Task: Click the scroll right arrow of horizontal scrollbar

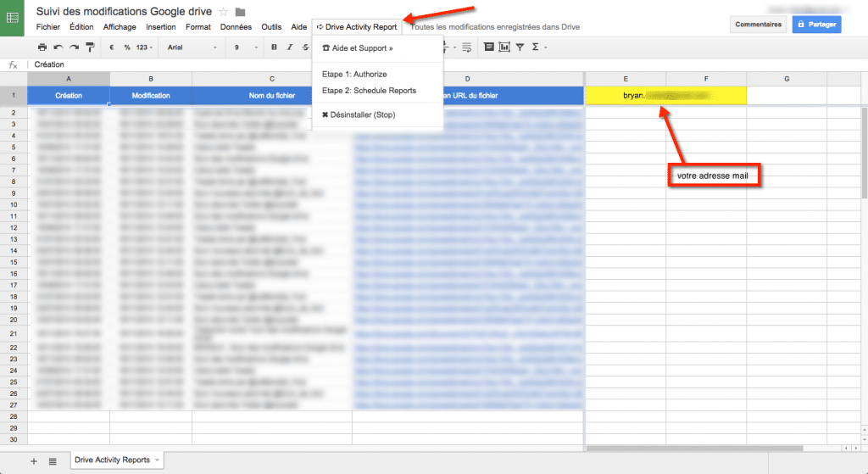Action: [854, 448]
